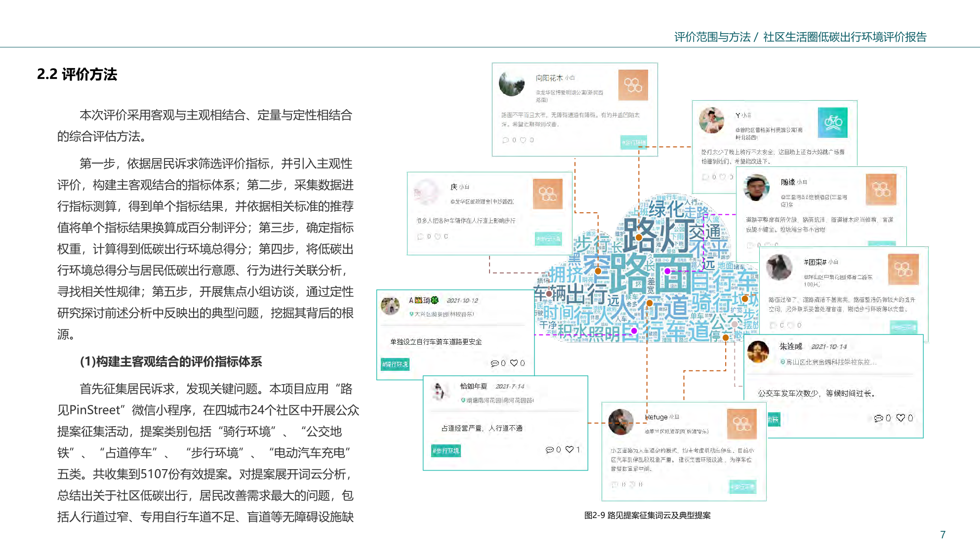980x560 pixels.
Task: Click 朱连成's profile avatar
Action: (758, 352)
